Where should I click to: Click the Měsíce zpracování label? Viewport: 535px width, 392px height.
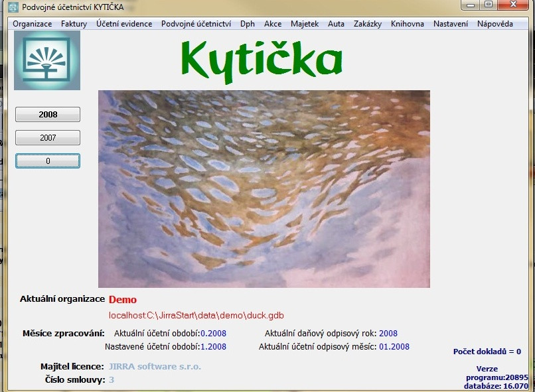tap(64, 334)
